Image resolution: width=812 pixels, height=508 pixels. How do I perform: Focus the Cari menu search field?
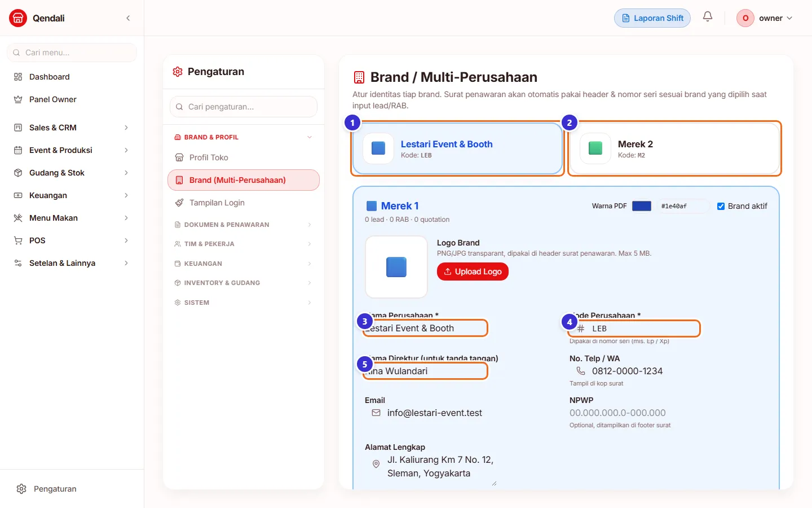(x=72, y=52)
